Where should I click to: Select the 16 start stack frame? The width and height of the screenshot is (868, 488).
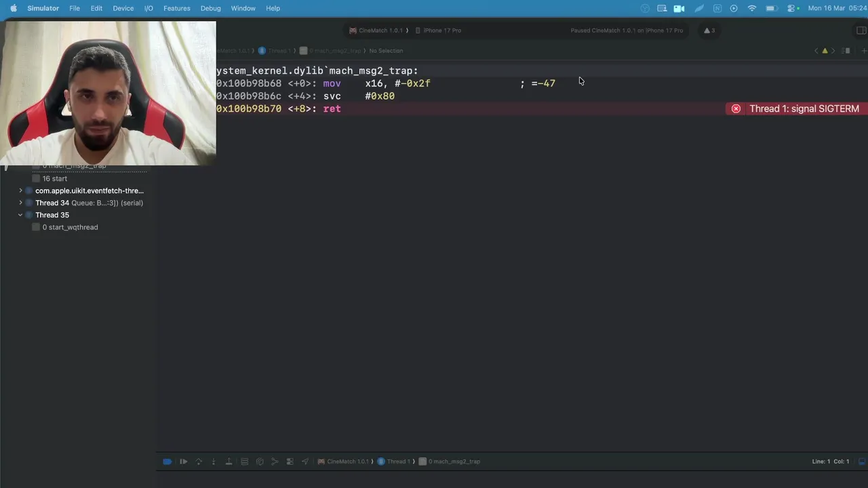pos(50,178)
